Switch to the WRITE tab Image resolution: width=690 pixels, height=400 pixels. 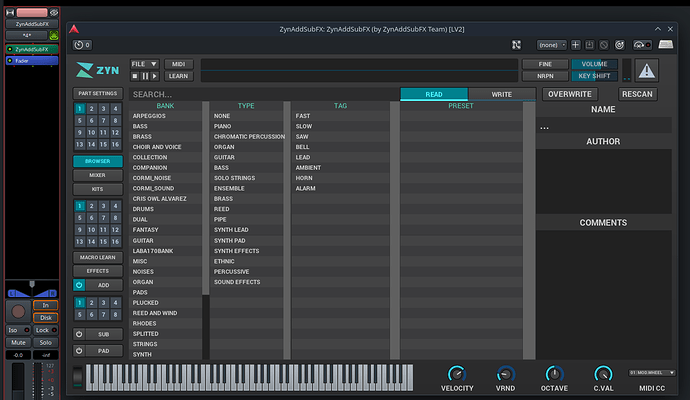coord(501,94)
